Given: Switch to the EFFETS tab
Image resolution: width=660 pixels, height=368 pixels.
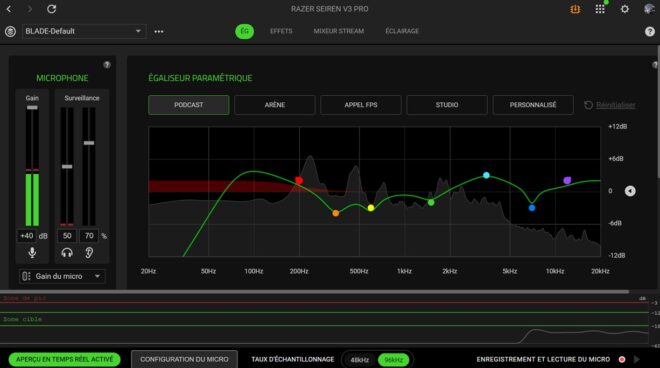Looking at the screenshot, I should tap(281, 31).
